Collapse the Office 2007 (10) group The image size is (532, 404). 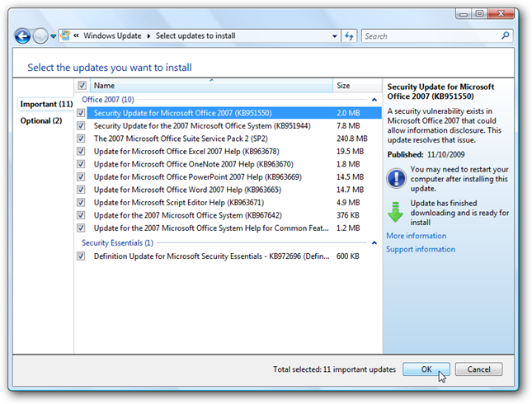coord(374,100)
